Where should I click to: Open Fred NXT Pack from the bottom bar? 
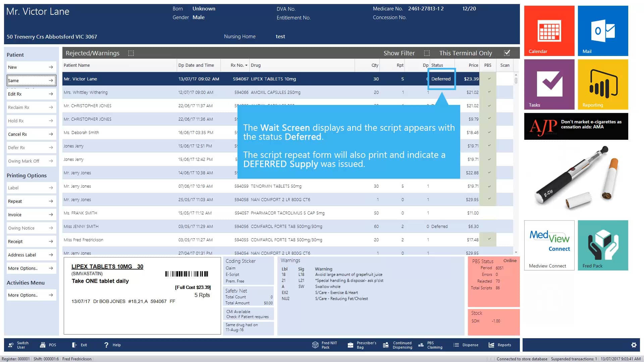(x=324, y=345)
